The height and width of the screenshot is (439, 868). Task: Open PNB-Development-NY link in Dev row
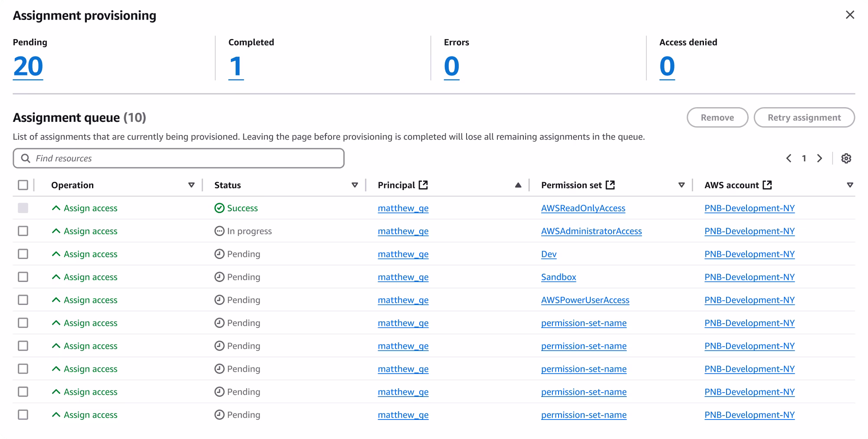point(750,254)
